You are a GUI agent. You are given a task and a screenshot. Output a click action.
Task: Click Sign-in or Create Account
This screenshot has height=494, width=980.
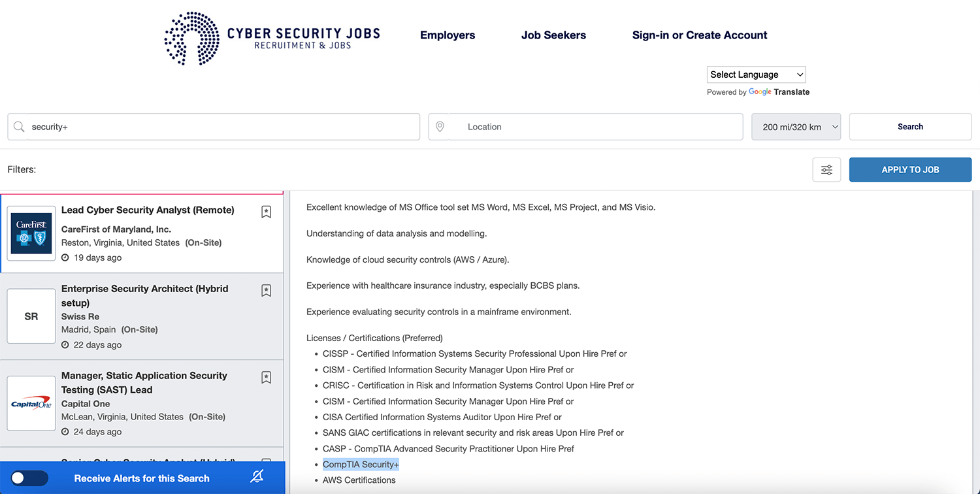pos(700,35)
